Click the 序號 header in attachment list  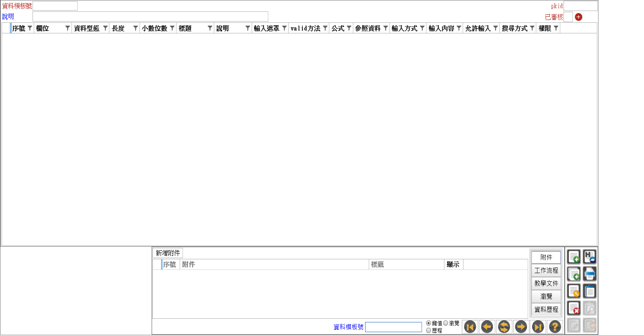click(170, 265)
